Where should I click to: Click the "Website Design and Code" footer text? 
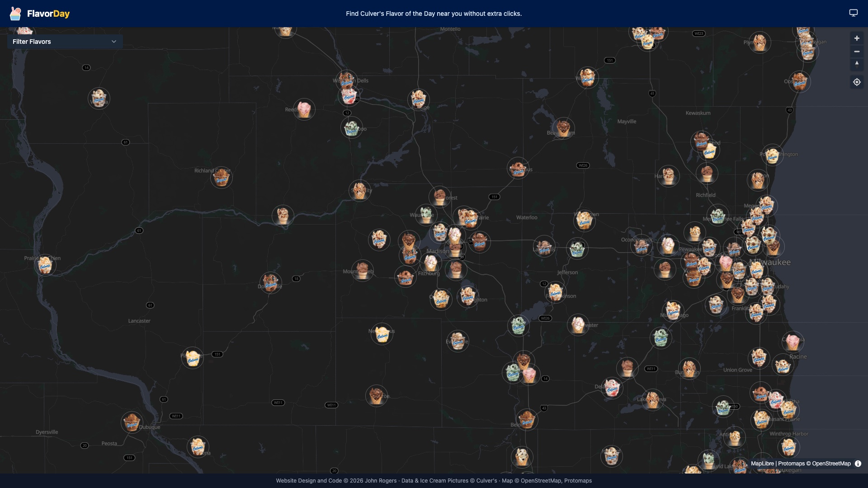[309, 481]
